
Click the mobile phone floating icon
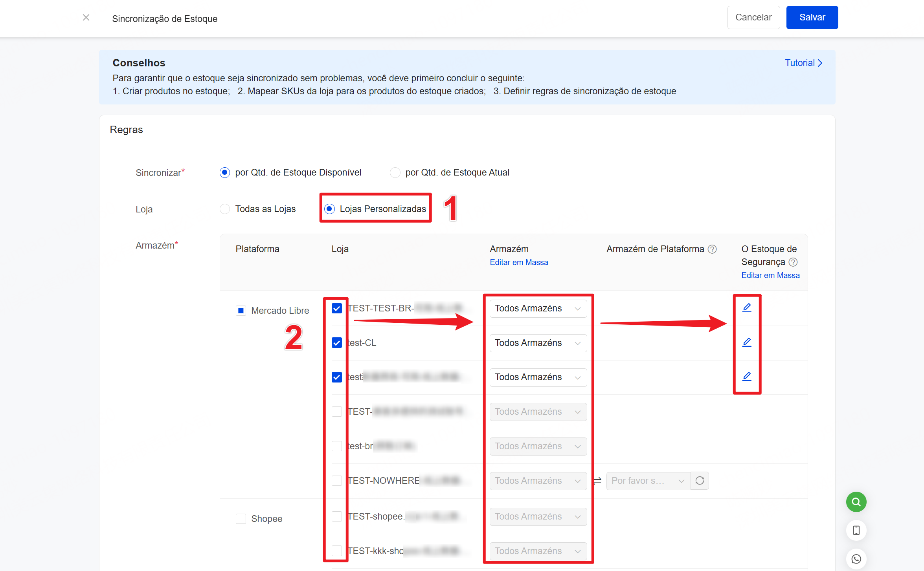coord(856,531)
